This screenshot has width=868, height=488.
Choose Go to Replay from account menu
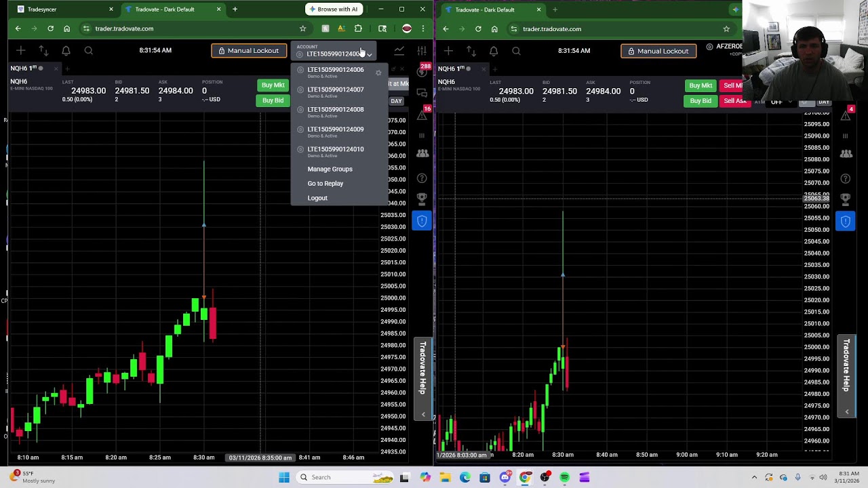tap(325, 184)
